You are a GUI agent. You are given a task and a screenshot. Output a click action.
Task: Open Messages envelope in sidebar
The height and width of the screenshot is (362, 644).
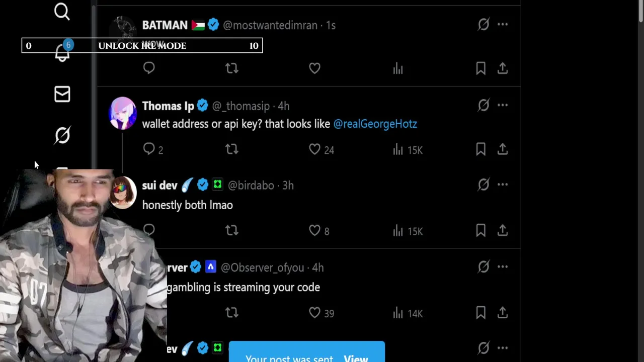(62, 94)
